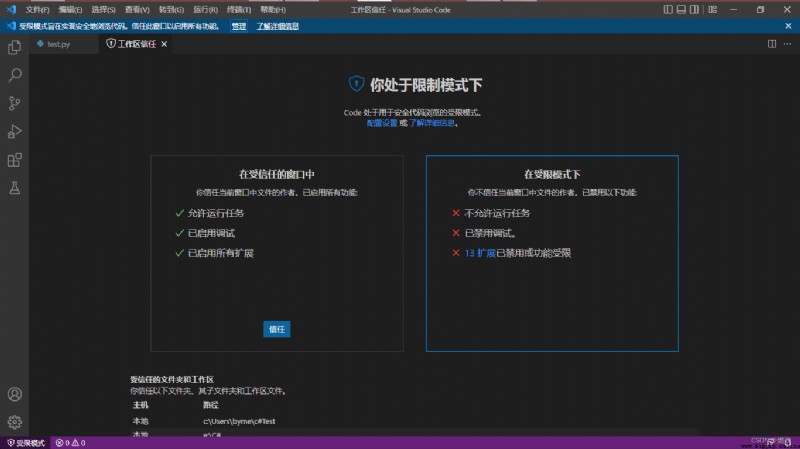Open the Run and Debug view

[14, 132]
